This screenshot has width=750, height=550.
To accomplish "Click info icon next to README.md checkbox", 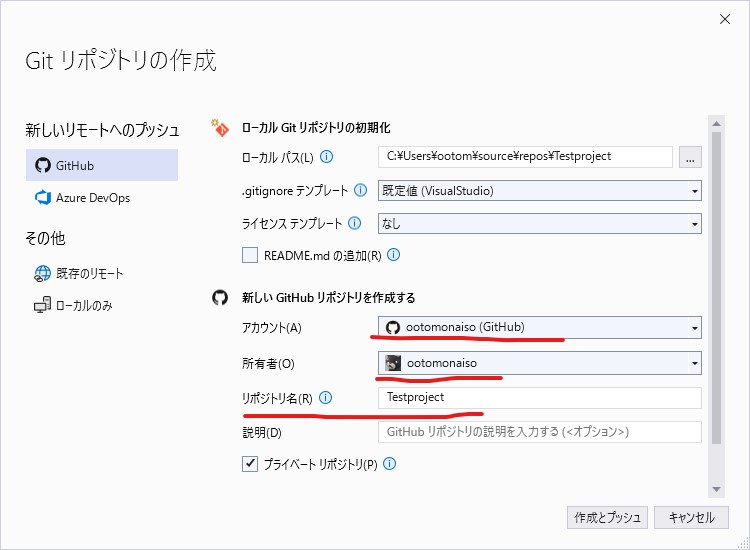I will [394, 255].
